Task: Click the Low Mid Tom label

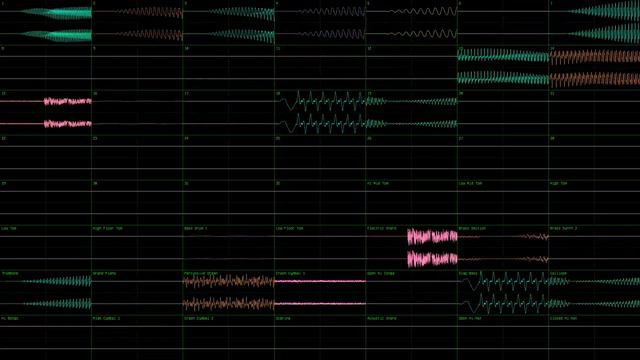Action: click(470, 184)
